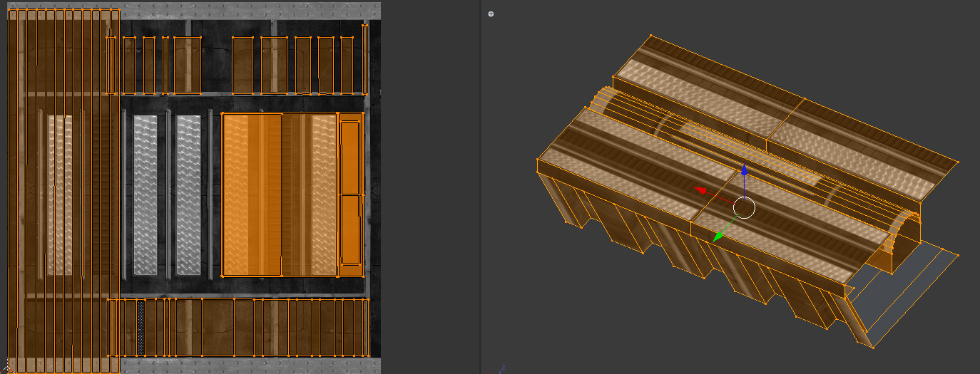Select the topmost corner vertex of the 3D mesh

click(651, 35)
